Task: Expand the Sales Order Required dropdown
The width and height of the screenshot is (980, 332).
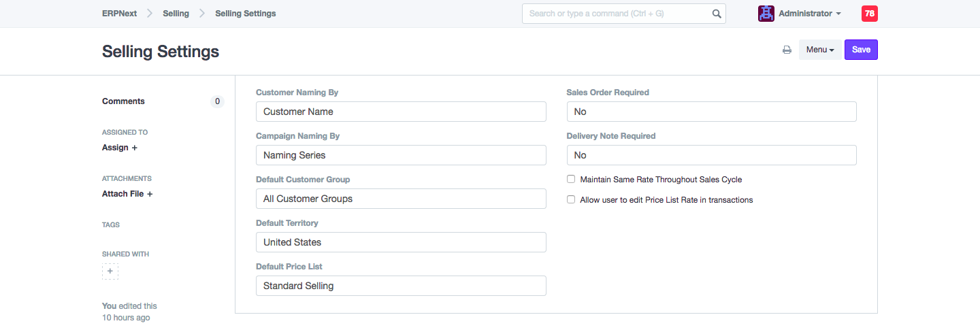Action: tap(711, 112)
